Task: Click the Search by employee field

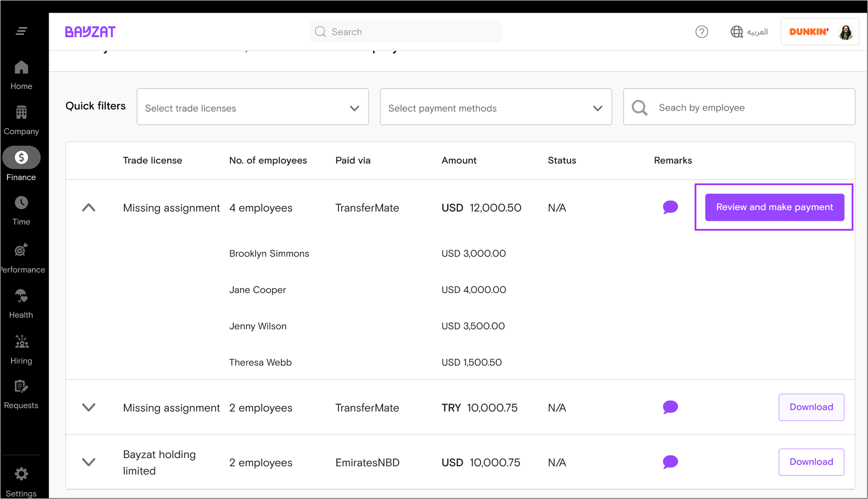Action: (748, 107)
